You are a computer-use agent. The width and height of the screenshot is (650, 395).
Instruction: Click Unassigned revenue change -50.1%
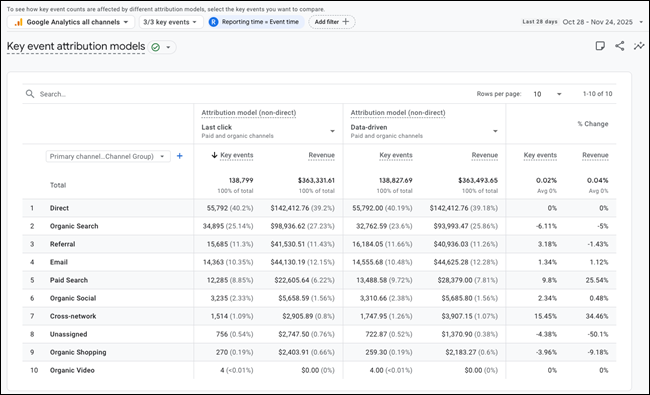point(598,334)
